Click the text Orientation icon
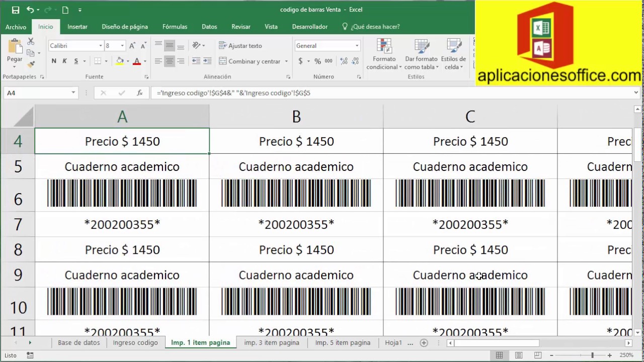 [197, 45]
